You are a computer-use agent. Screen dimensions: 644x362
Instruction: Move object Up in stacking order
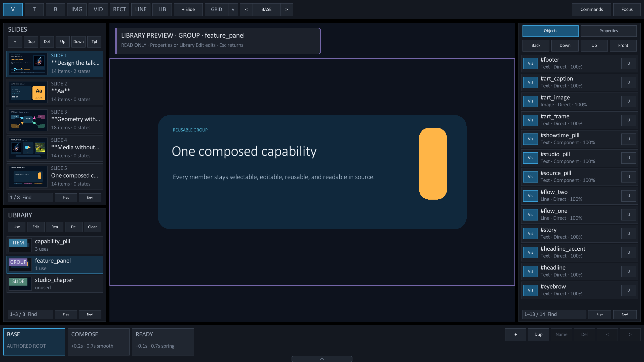click(x=594, y=46)
